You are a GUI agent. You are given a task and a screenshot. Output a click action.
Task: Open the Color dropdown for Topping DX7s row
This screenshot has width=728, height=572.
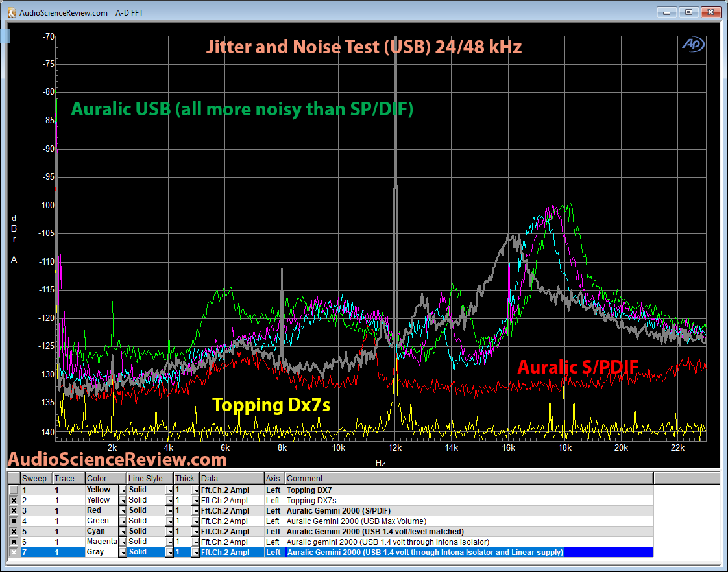(123, 500)
